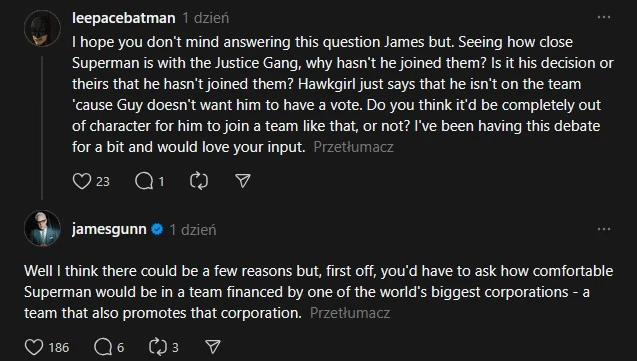Repost leepacebatman's question

pos(199,181)
